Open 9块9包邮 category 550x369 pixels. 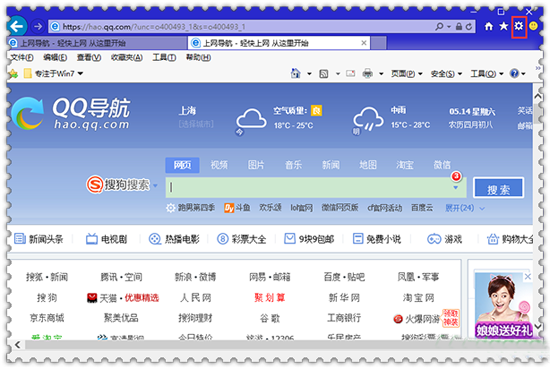tap(309, 239)
